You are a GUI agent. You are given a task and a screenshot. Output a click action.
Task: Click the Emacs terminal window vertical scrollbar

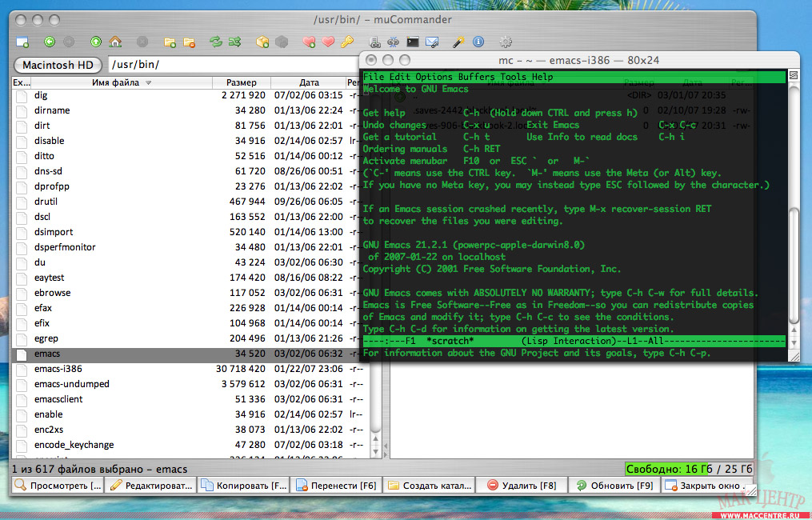[x=794, y=264]
